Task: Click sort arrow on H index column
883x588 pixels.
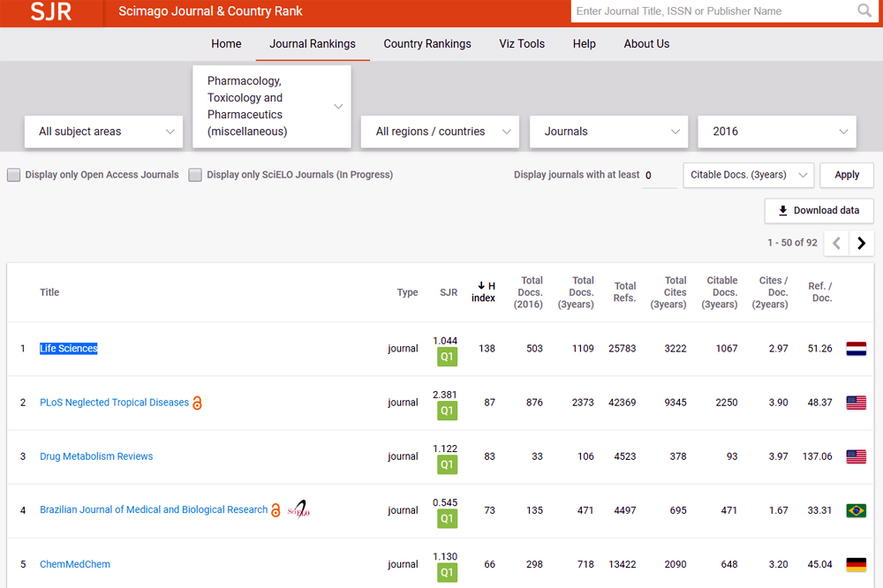Action: [x=481, y=285]
